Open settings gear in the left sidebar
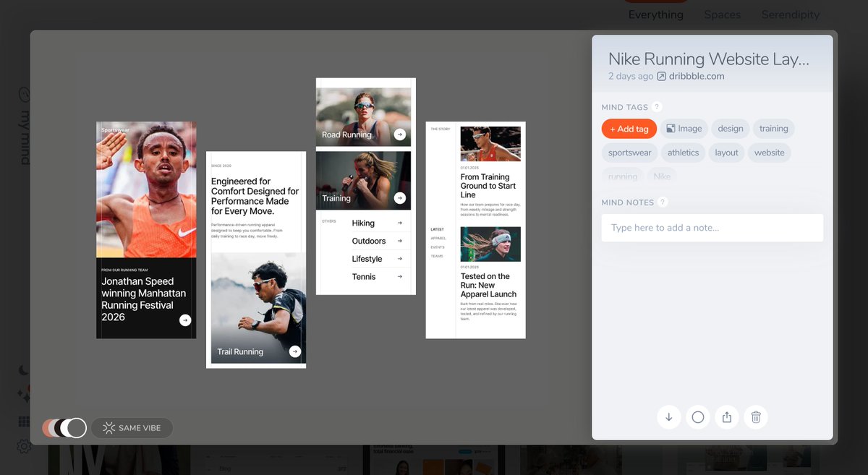The height and width of the screenshot is (475, 868). click(x=24, y=447)
